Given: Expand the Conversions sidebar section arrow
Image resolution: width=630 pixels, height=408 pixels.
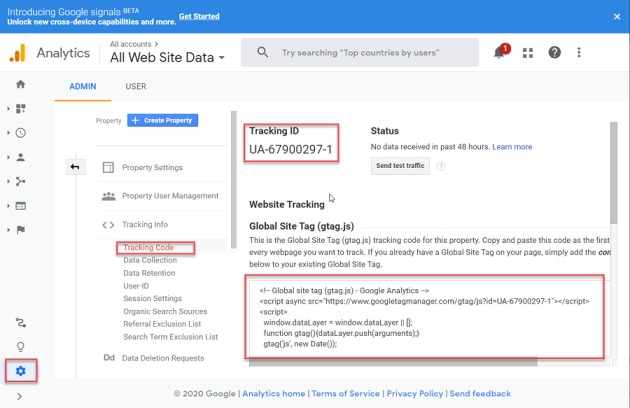Looking at the screenshot, I should [8, 230].
